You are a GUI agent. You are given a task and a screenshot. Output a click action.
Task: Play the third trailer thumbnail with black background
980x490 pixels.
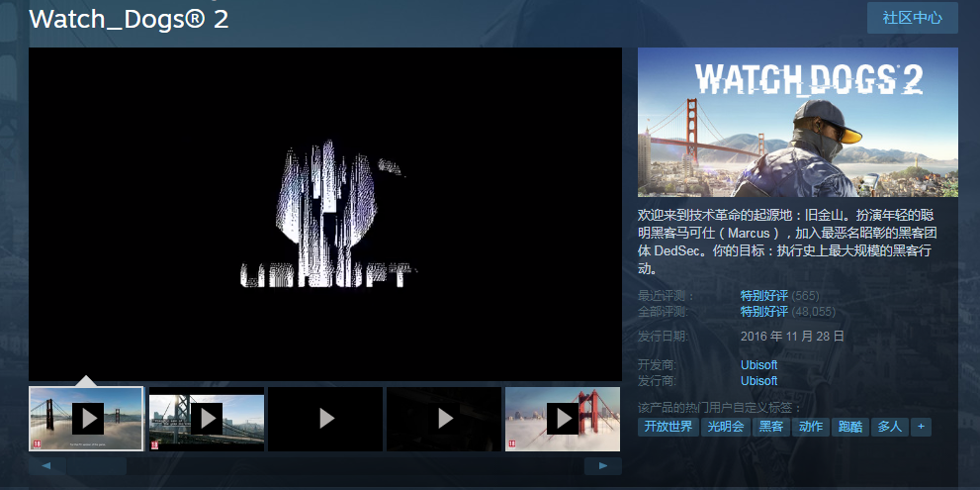(325, 419)
